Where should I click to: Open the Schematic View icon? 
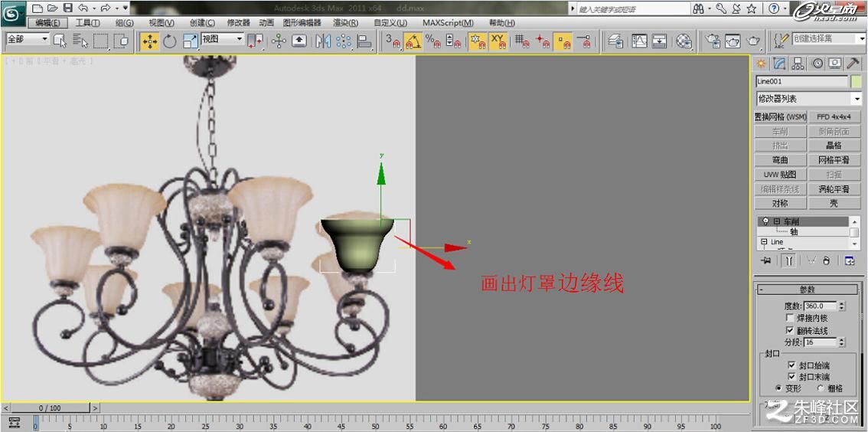[x=659, y=41]
